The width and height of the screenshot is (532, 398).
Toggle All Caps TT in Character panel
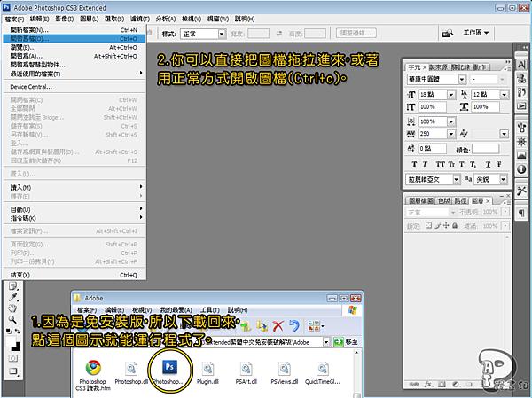[x=440, y=164]
